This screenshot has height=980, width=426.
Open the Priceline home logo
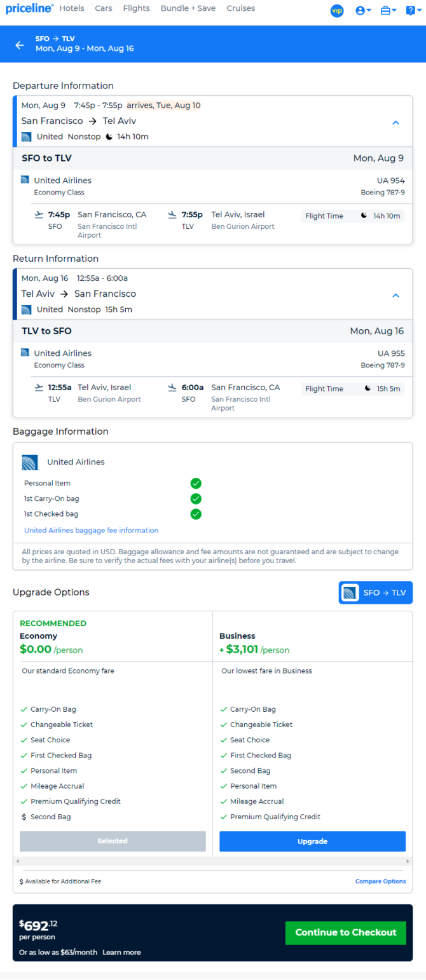(29, 9)
